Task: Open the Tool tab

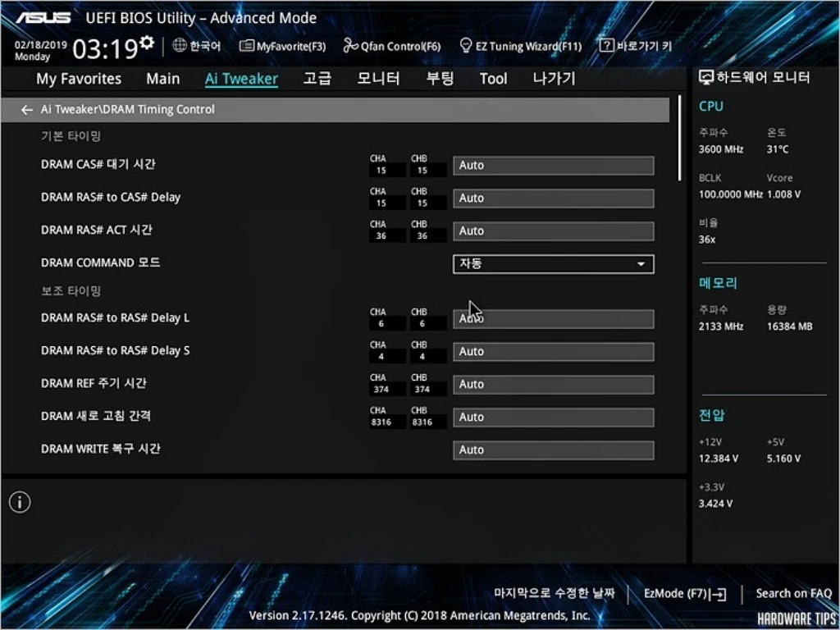Action: coord(493,79)
